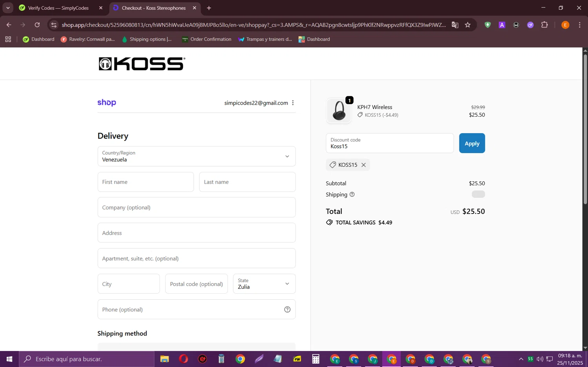Open the black W circle extension

(x=516, y=25)
